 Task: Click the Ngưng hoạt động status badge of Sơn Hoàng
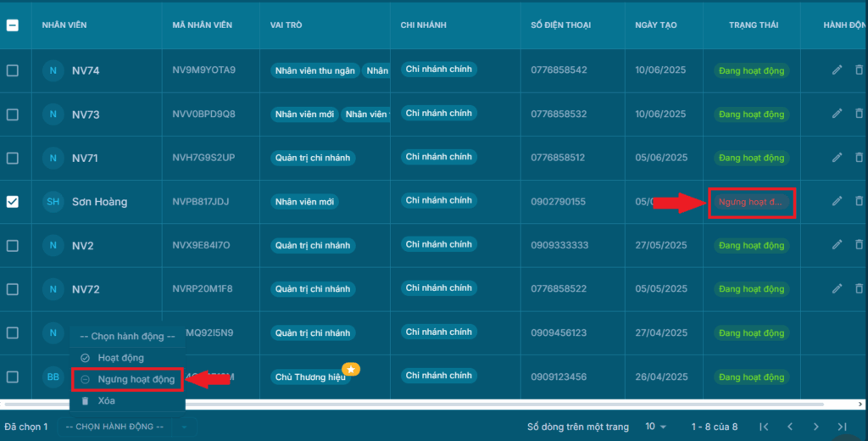(x=750, y=202)
